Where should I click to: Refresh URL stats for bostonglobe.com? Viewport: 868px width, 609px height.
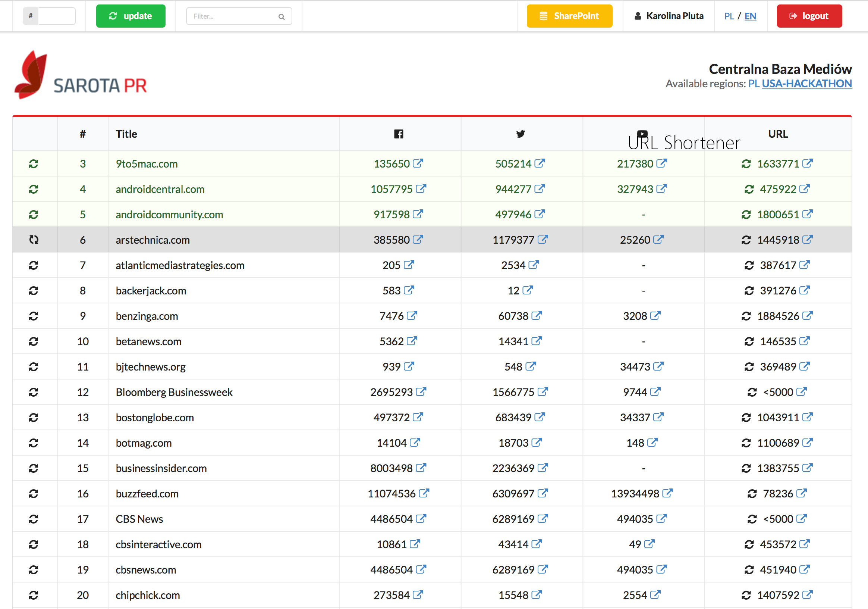[746, 418]
